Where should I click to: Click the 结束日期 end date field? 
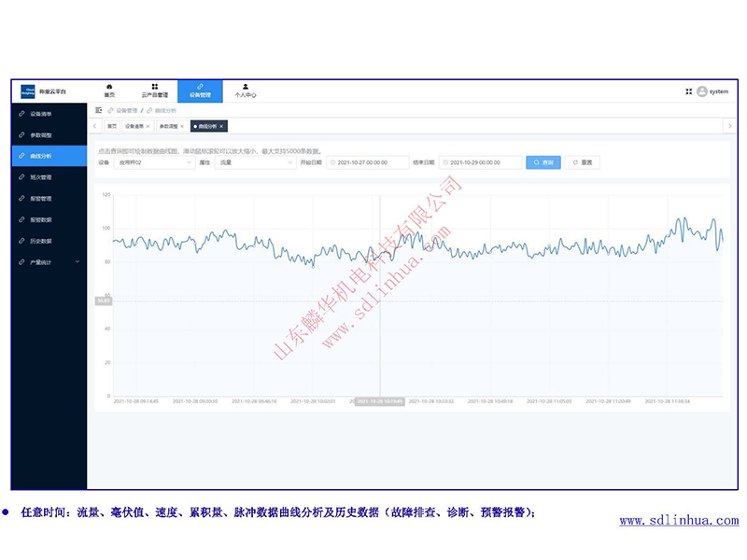480,162
